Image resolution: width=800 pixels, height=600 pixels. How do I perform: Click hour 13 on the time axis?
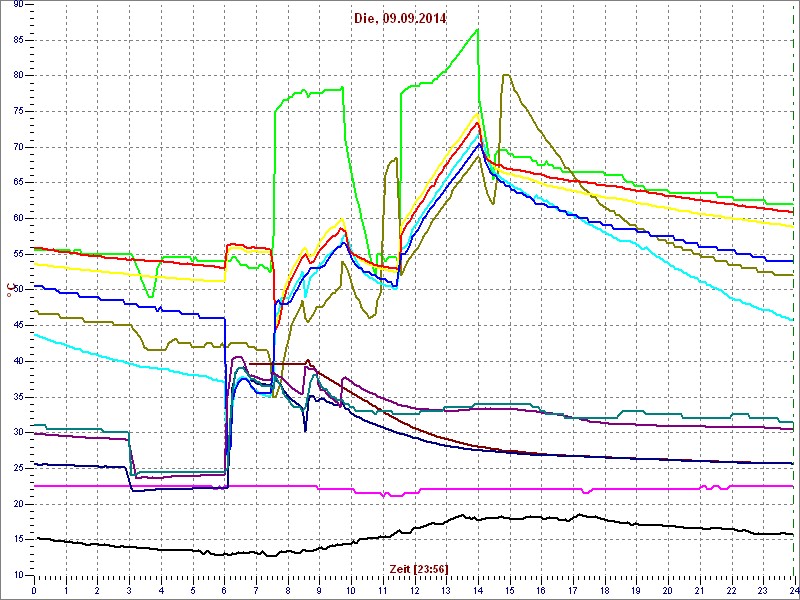pyautogui.click(x=445, y=590)
